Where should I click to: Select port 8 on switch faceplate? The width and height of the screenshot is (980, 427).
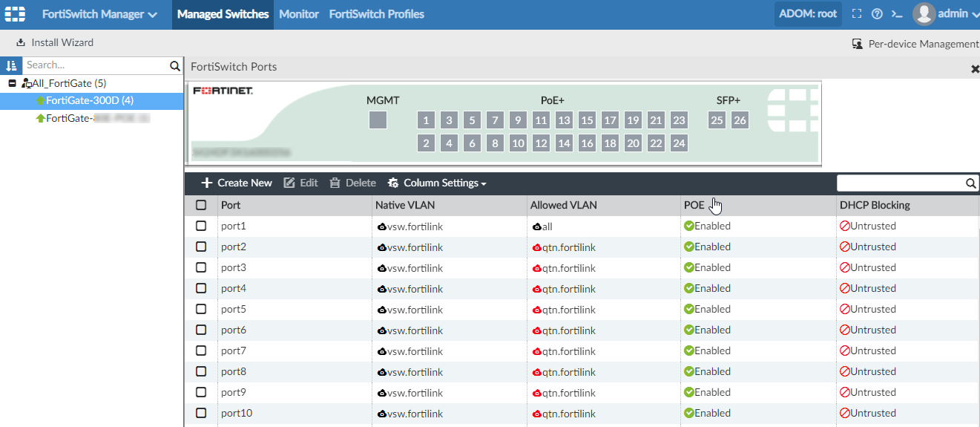point(495,143)
